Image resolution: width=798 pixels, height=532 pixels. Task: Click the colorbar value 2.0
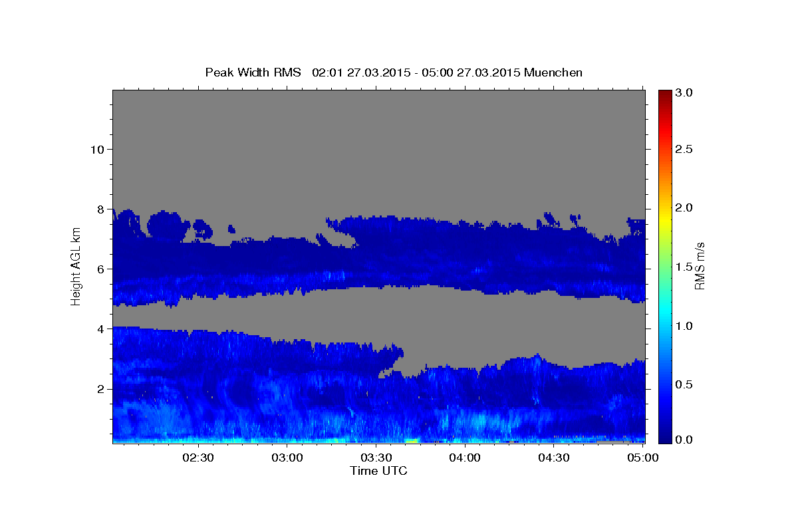pyautogui.click(x=684, y=208)
